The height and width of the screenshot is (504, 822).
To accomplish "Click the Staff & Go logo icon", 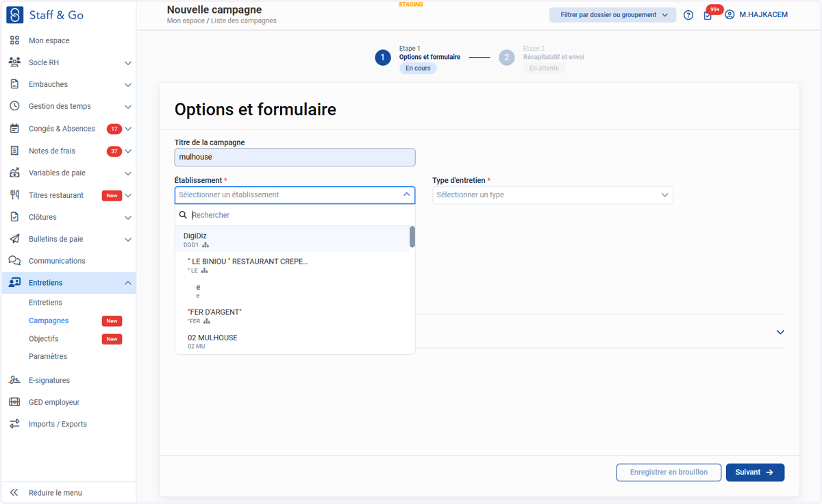I will tap(14, 14).
